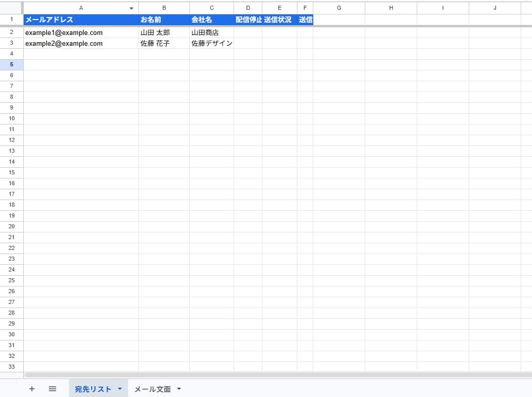Select the top-left select-all corner box

(x=11, y=8)
